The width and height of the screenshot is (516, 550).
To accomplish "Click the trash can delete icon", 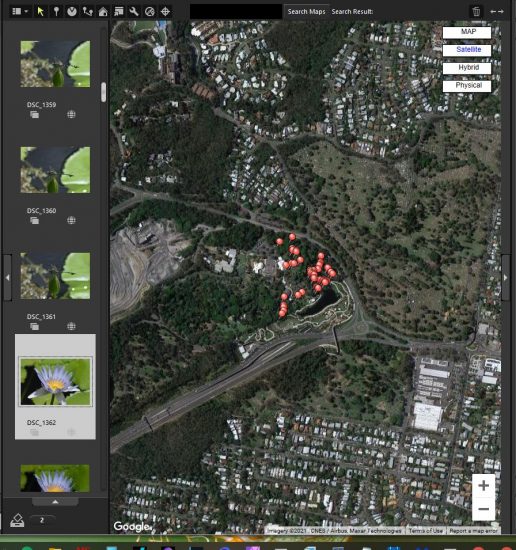I will pyautogui.click(x=476, y=12).
